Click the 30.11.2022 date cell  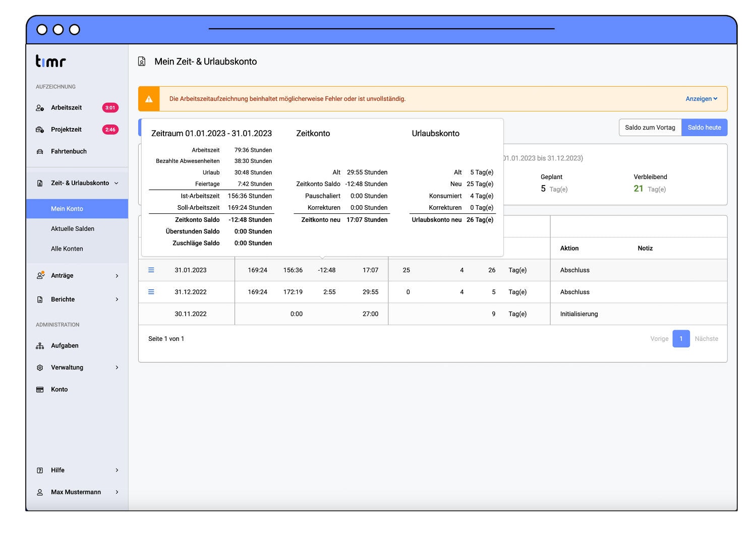coord(191,314)
